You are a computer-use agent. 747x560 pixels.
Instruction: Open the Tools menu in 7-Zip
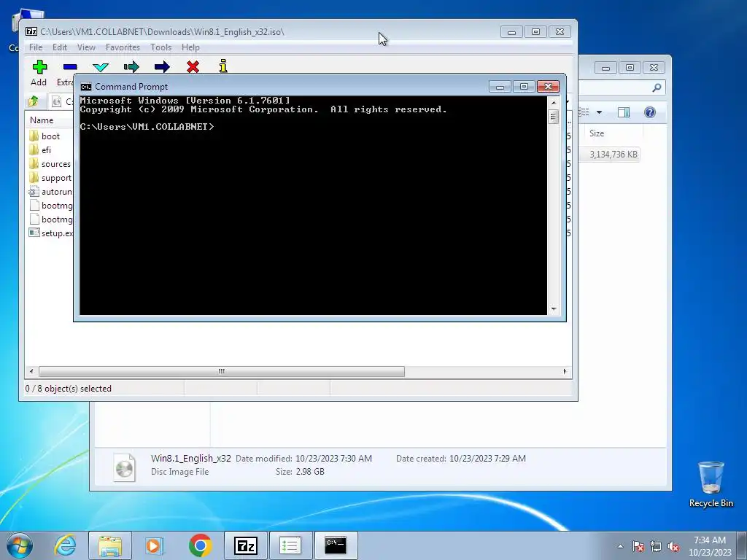pyautogui.click(x=160, y=47)
